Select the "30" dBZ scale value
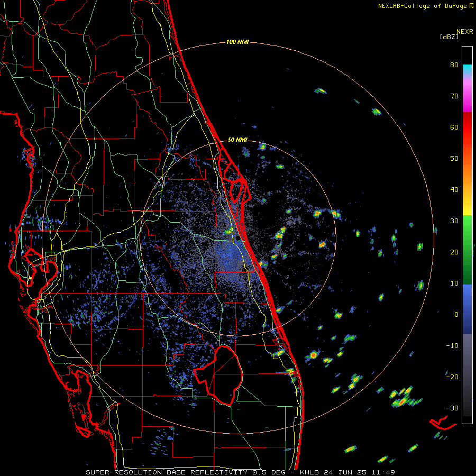 pyautogui.click(x=454, y=221)
